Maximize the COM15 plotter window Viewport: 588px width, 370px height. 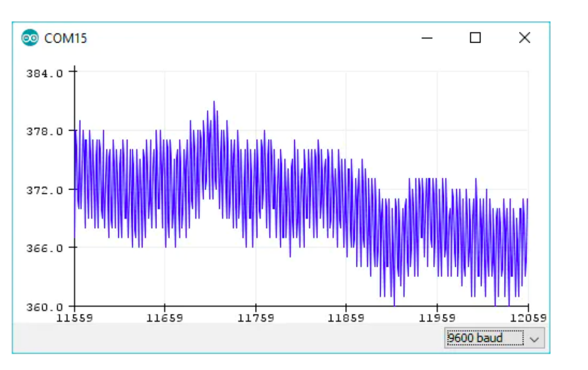(475, 38)
